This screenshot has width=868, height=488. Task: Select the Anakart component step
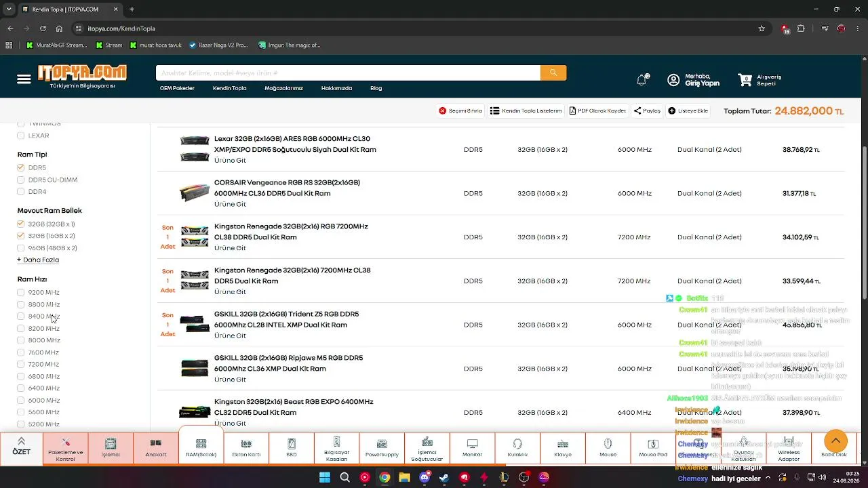click(156, 449)
